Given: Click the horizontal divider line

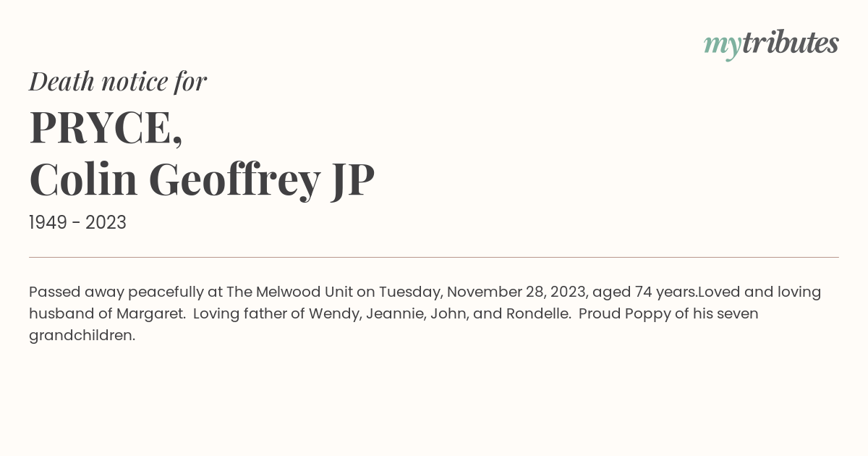Looking at the screenshot, I should (434, 257).
